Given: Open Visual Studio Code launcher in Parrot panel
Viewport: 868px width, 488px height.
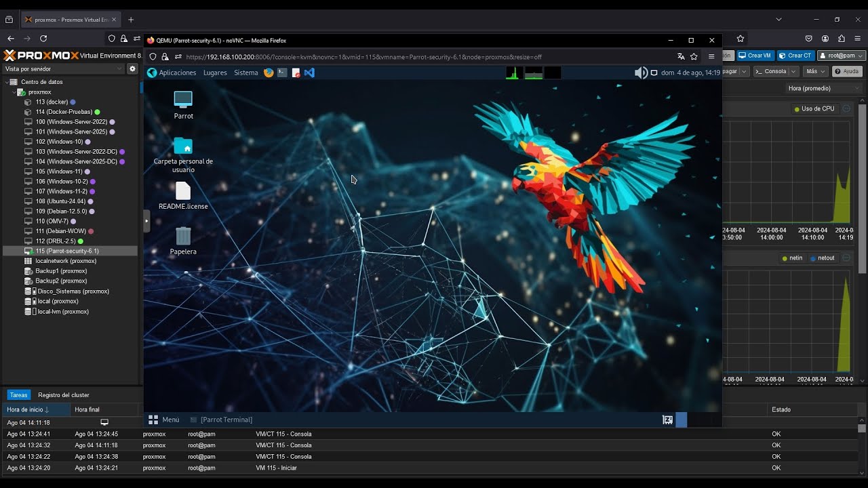Looking at the screenshot, I should (309, 73).
